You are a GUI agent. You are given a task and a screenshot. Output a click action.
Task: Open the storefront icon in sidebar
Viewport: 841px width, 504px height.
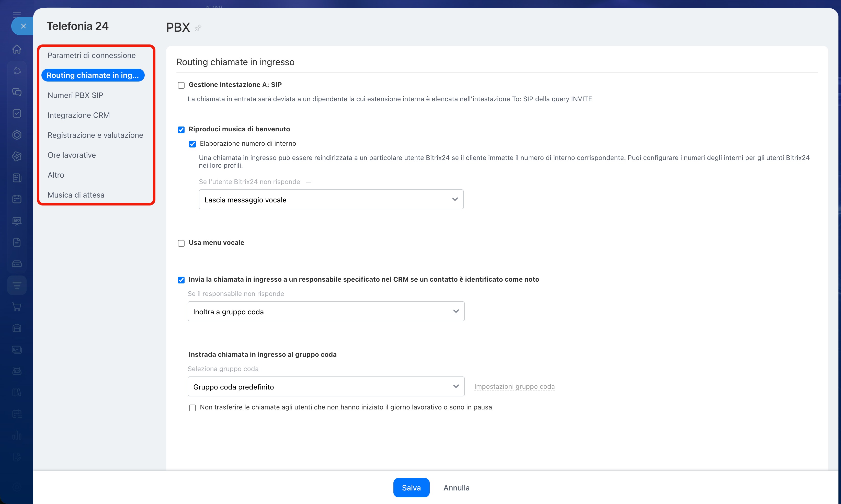click(17, 328)
